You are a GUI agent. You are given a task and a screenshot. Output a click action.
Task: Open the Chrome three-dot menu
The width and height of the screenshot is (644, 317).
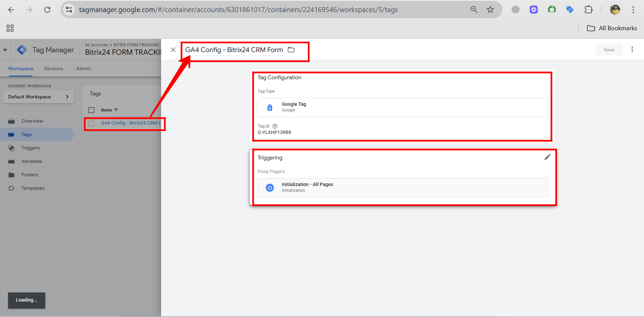633,10
